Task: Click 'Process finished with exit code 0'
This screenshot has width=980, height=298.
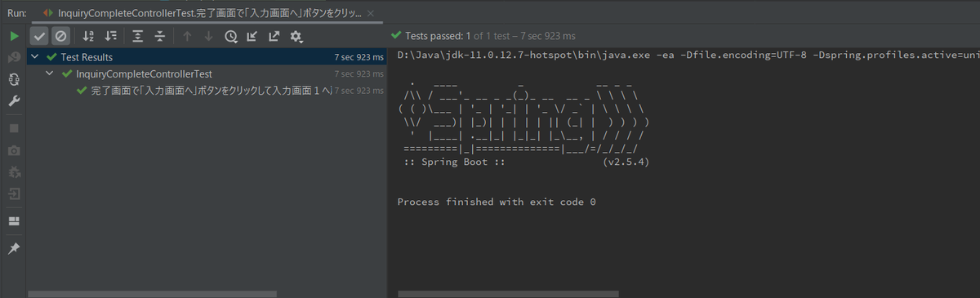Action: (x=497, y=202)
